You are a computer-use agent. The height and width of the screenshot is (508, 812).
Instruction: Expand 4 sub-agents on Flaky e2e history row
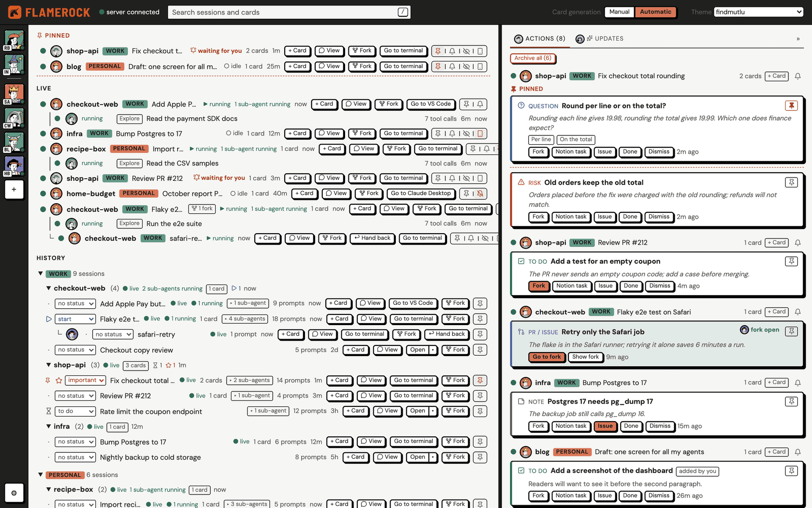point(245,319)
